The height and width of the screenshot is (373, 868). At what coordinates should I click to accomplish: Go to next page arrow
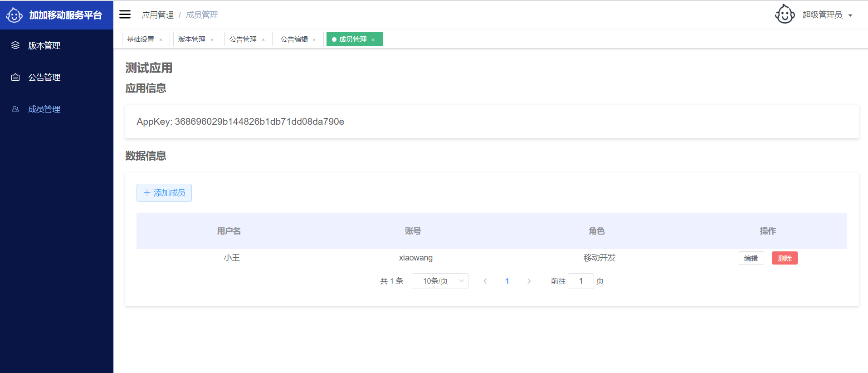coord(529,281)
